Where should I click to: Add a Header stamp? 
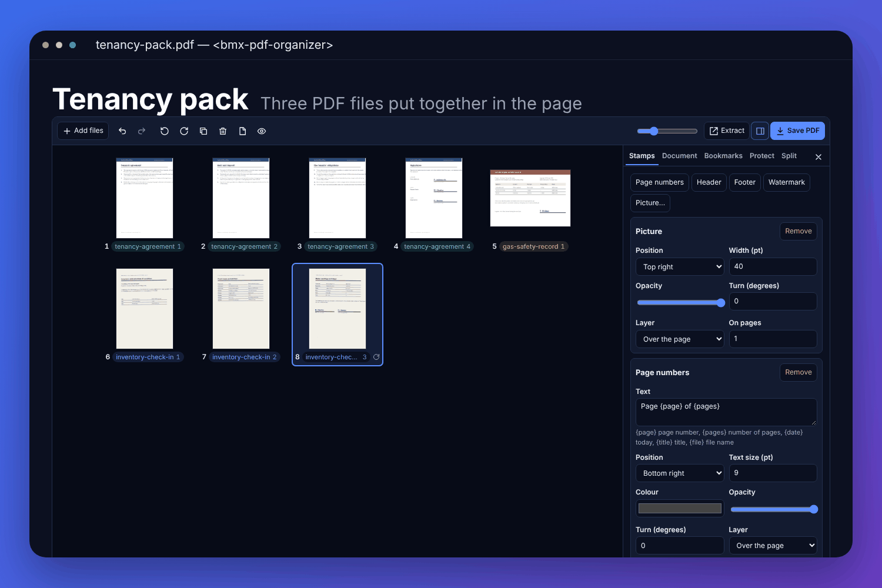709,182
